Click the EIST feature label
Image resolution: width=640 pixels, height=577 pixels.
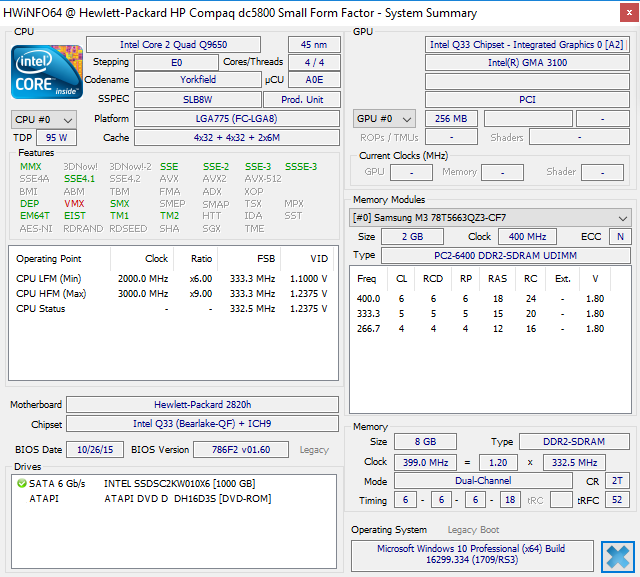coord(75,215)
